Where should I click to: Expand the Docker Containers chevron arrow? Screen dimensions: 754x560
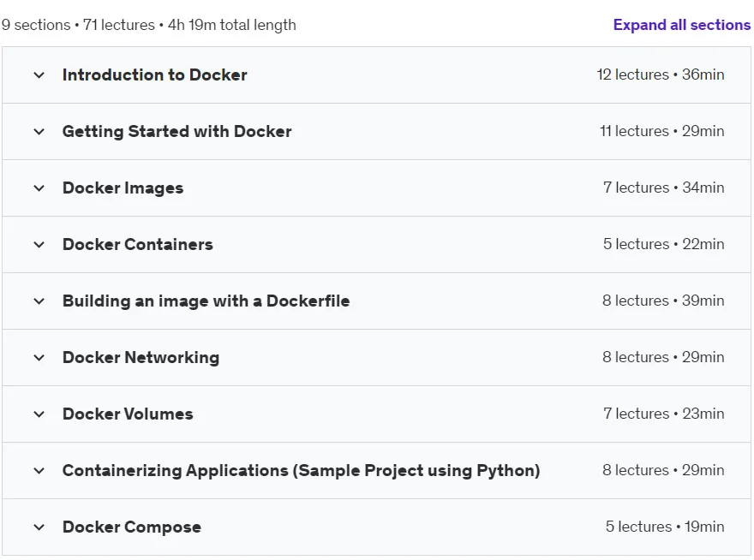pyautogui.click(x=39, y=245)
